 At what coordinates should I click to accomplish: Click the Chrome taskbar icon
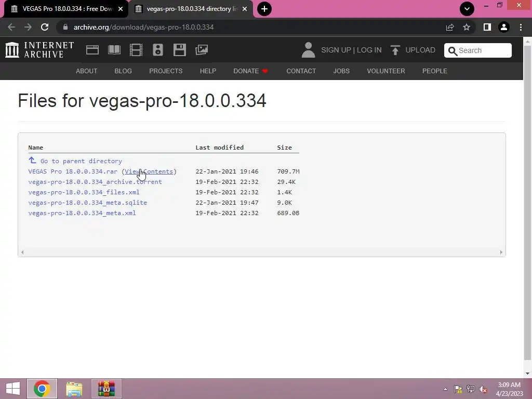click(x=42, y=389)
